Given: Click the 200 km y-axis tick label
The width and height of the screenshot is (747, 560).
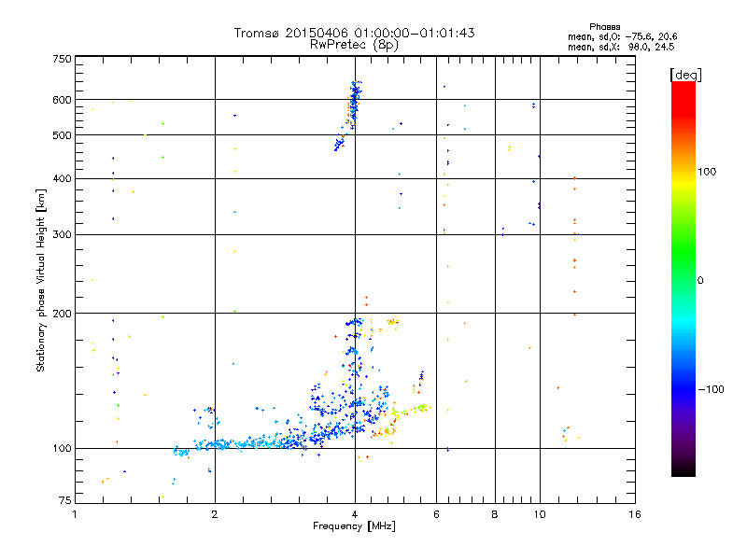Looking at the screenshot, I should 61,314.
